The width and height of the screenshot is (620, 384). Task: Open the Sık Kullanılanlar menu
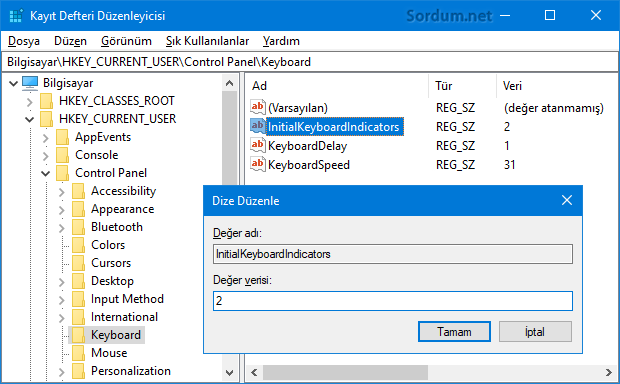click(207, 41)
